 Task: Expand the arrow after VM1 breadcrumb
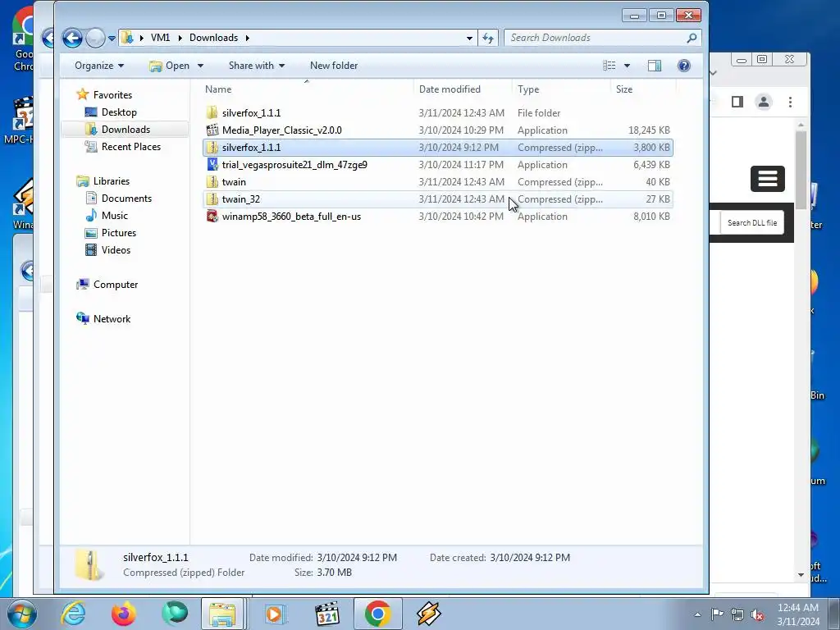[x=180, y=38]
